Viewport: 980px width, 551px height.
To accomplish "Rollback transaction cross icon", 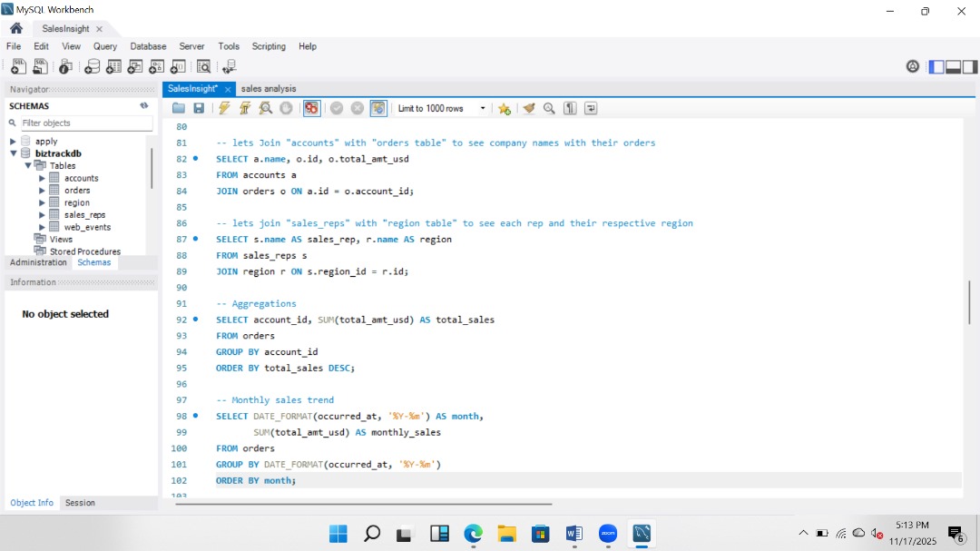I will pyautogui.click(x=358, y=108).
